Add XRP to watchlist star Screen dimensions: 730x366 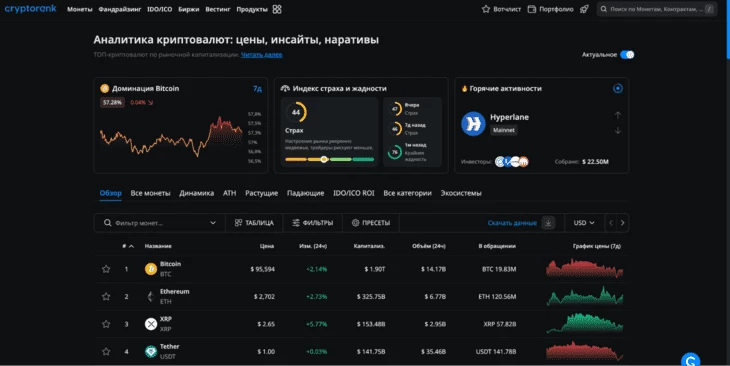tap(106, 324)
